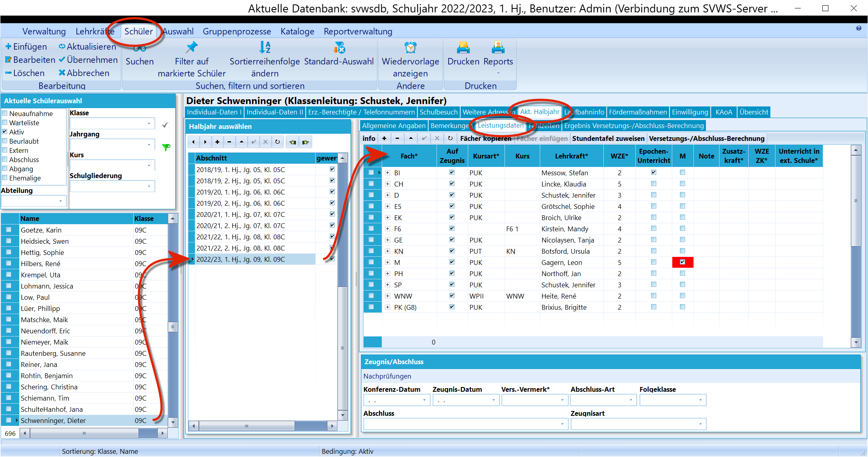Open the Übersicht tab
This screenshot has height=457, width=868.
(x=754, y=112)
